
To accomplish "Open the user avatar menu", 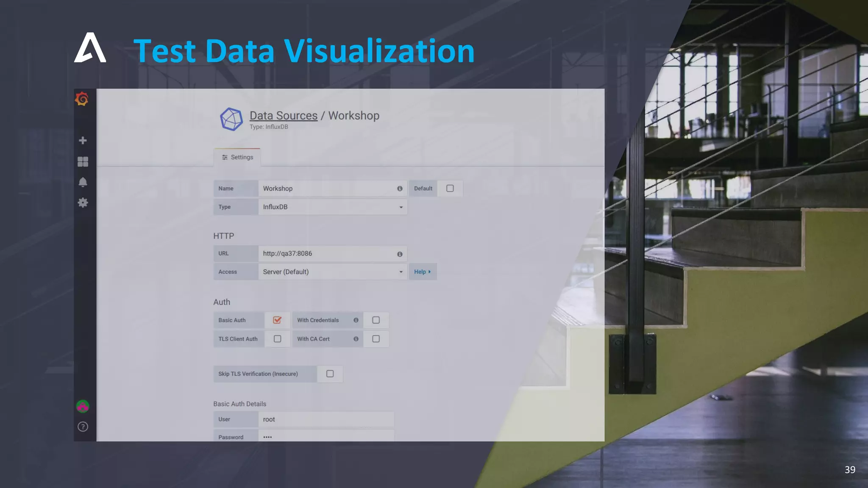I will (x=83, y=406).
